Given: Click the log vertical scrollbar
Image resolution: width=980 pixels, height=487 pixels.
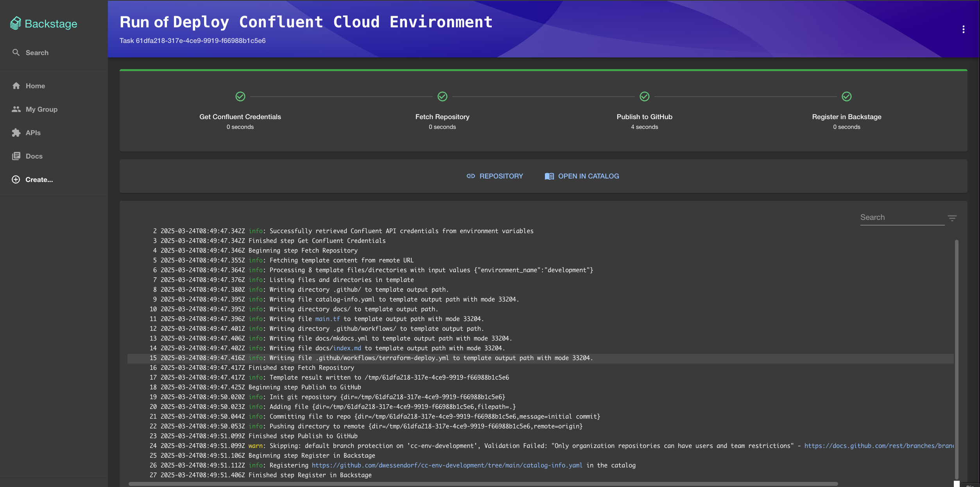Looking at the screenshot, I should tap(957, 359).
